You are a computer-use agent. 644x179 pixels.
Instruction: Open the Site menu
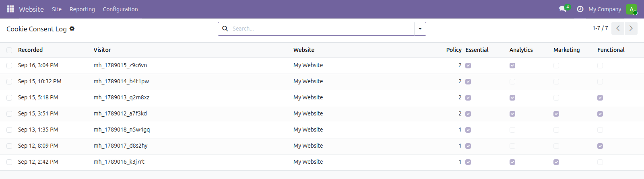tap(57, 9)
